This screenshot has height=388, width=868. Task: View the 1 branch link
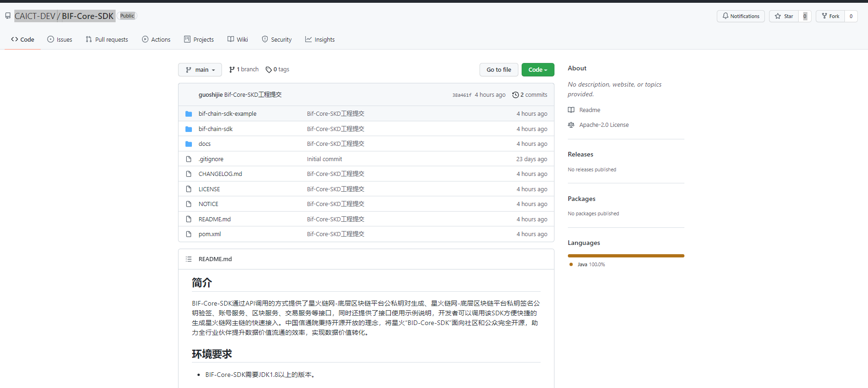(x=244, y=69)
